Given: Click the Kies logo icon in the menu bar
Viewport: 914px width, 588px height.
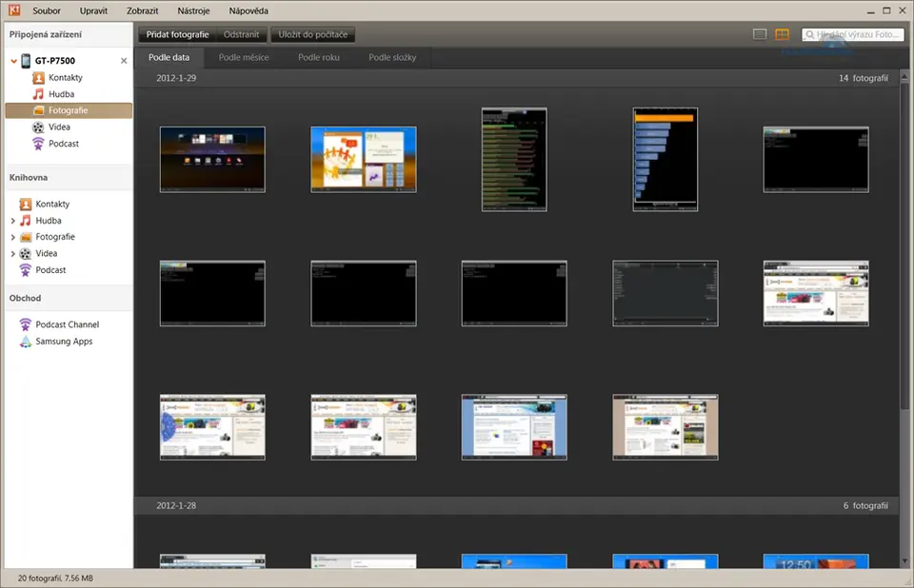Looking at the screenshot, I should point(12,10).
